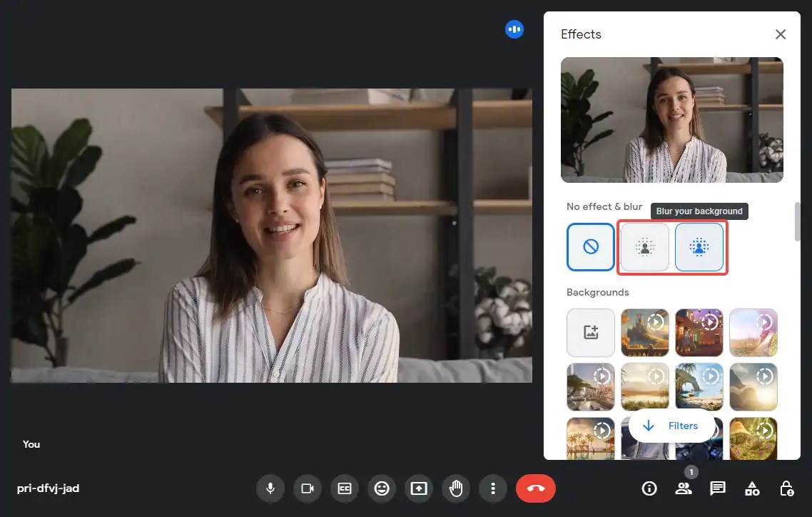Enable full background blur

(699, 246)
